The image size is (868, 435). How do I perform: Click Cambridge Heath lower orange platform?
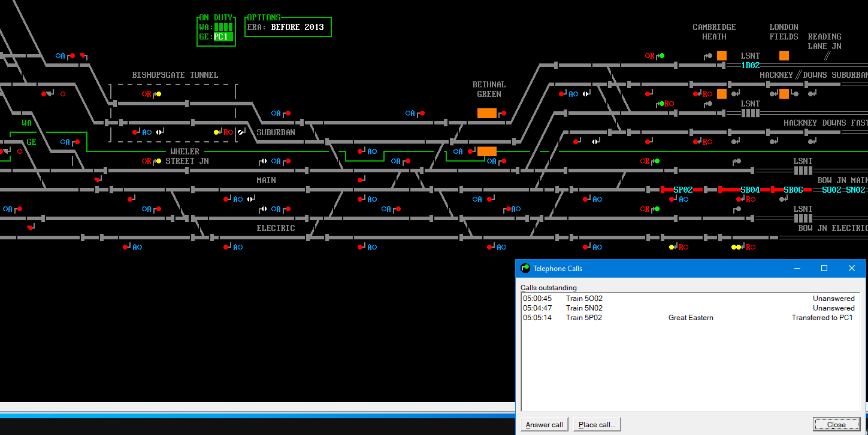tap(722, 94)
